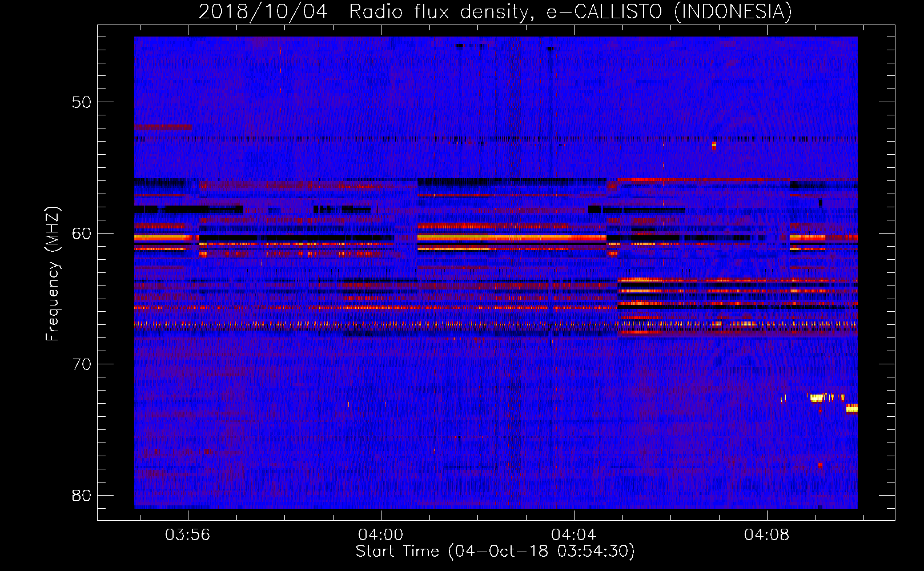Click the '60' frequency tick label
Image resolution: width=924 pixels, height=571 pixels.
click(82, 233)
